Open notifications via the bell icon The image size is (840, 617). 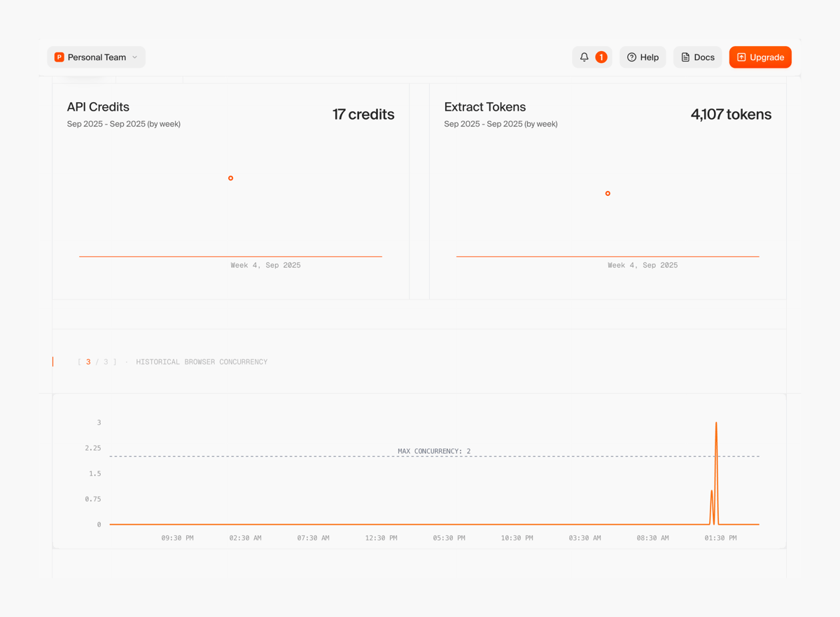click(584, 57)
